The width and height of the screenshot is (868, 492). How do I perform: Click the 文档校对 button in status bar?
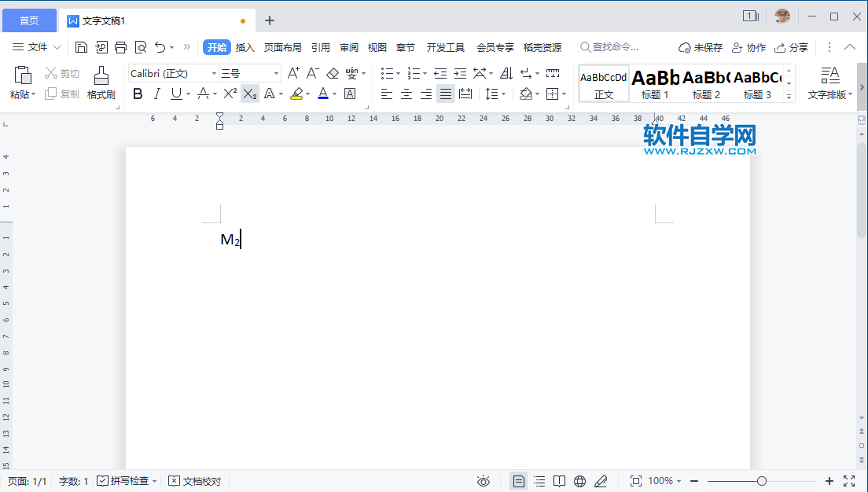(x=195, y=481)
